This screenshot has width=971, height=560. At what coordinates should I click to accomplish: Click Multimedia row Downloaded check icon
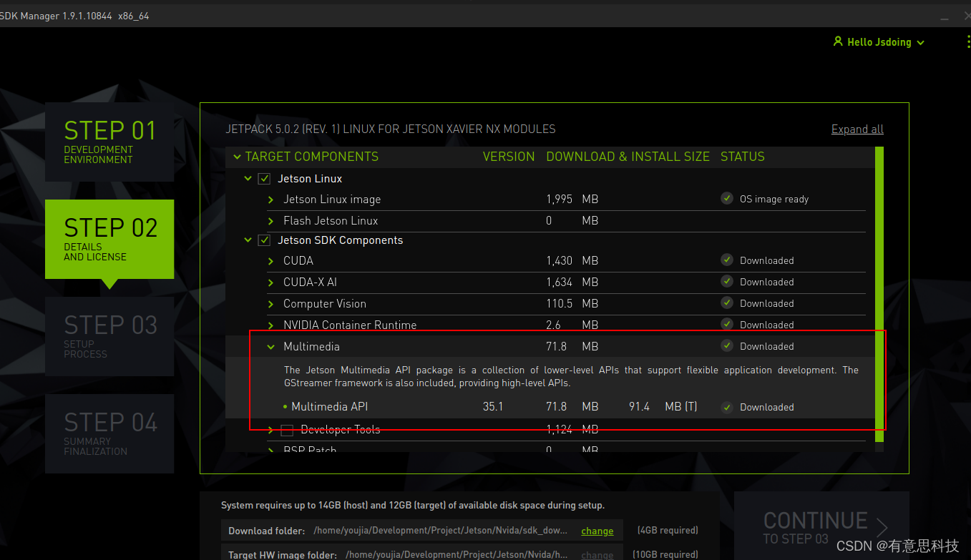click(727, 346)
